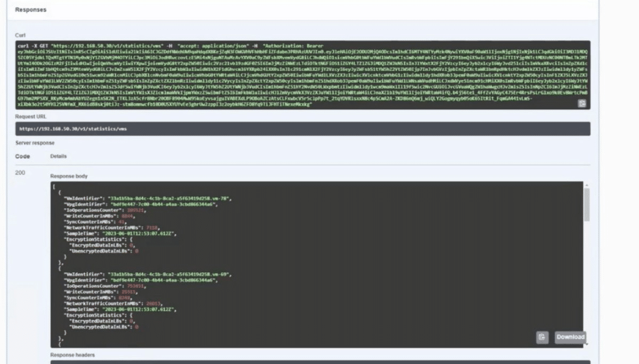Viewport: 639px width, 364px height.
Task: Click the Response headers label
Action: [x=72, y=355]
